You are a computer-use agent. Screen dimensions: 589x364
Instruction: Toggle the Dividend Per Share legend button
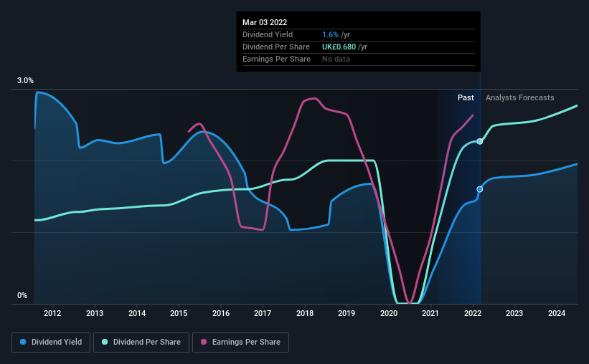click(x=141, y=343)
